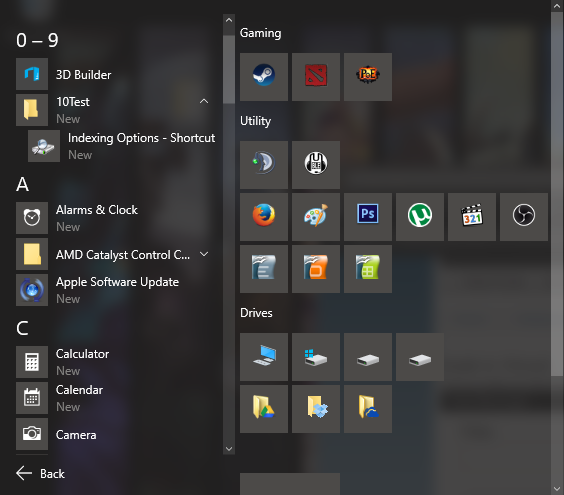Open Indexing Options - Shortcut

pos(122,146)
